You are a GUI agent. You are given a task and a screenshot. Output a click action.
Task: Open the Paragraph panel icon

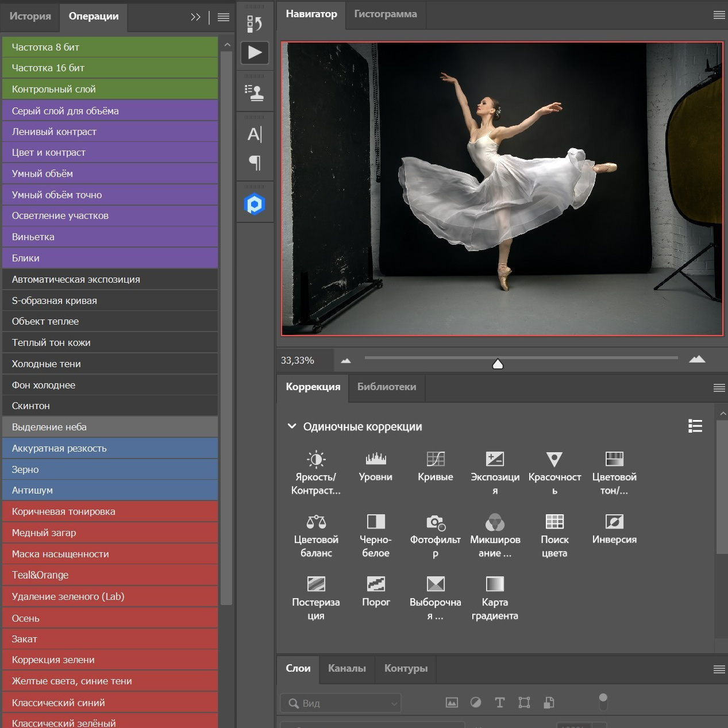[x=255, y=163]
